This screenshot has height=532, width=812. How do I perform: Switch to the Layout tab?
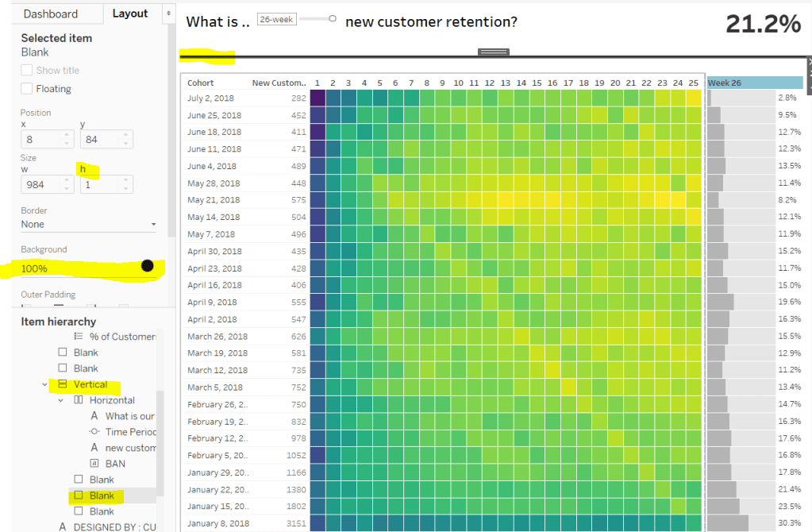click(x=130, y=13)
